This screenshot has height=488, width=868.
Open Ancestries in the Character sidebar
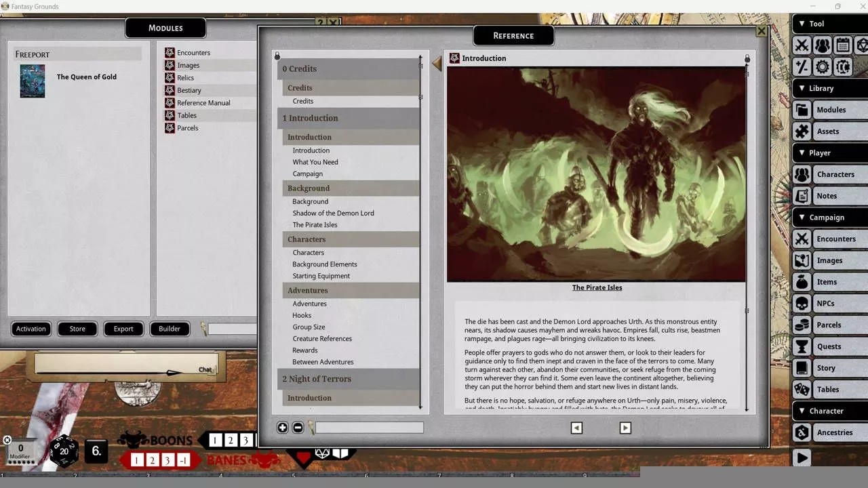tap(830, 432)
